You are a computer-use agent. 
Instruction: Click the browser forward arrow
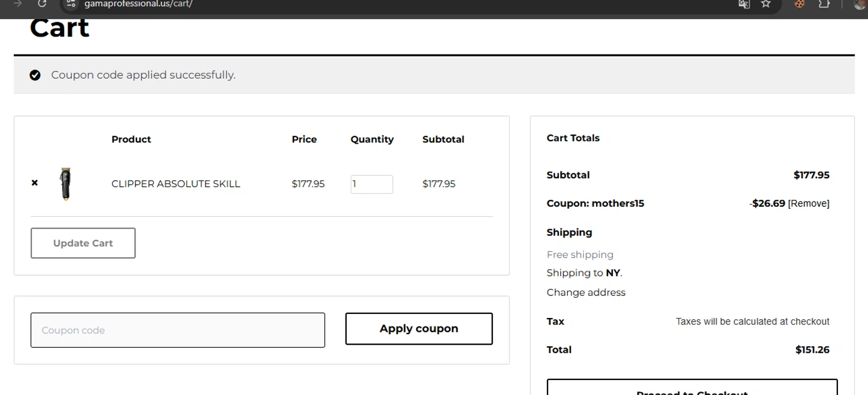18,3
